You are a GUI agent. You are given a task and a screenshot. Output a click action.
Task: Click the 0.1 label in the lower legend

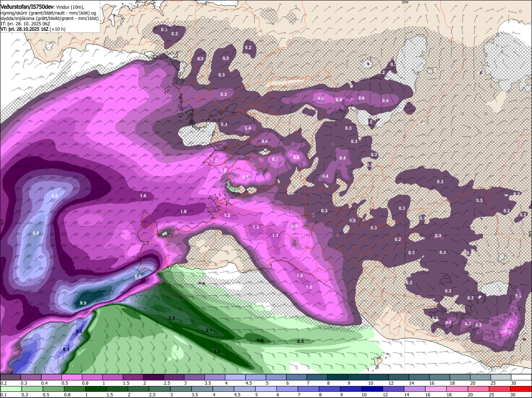[4, 395]
